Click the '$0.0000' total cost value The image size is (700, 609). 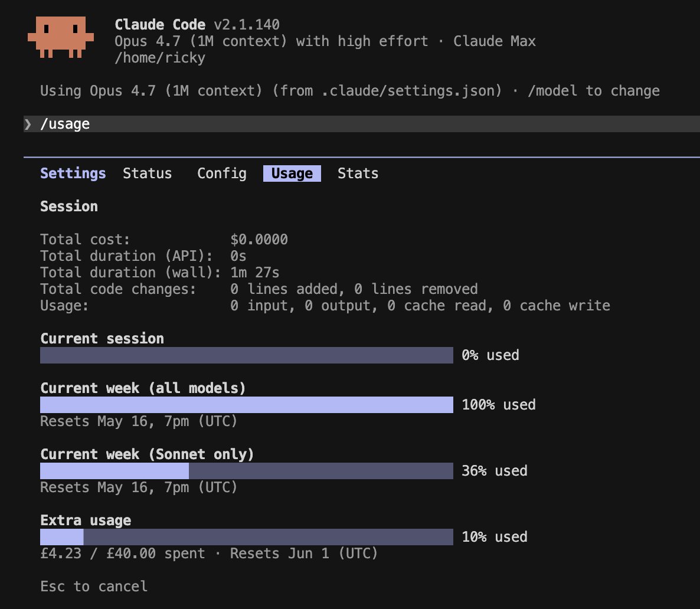[x=259, y=240]
